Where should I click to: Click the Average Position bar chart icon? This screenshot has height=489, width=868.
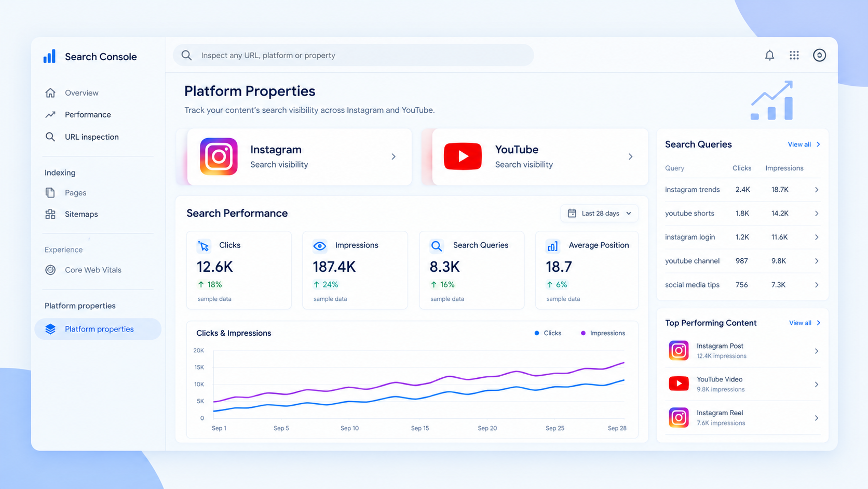pyautogui.click(x=552, y=245)
